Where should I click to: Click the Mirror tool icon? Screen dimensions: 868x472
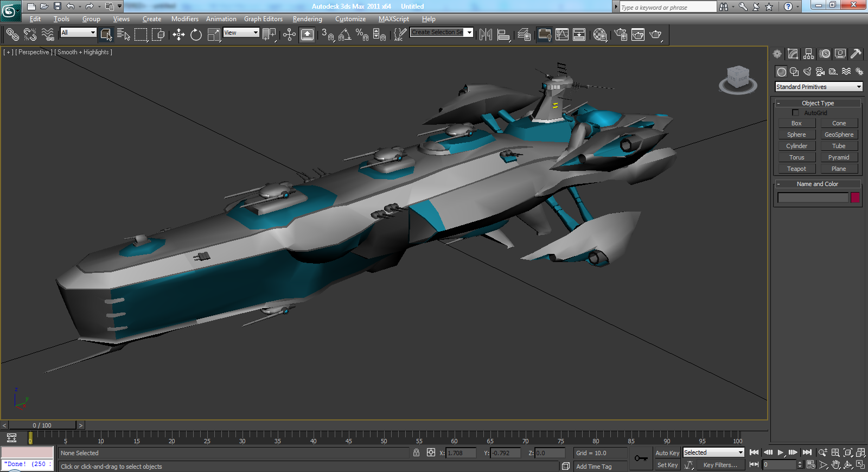click(x=486, y=35)
